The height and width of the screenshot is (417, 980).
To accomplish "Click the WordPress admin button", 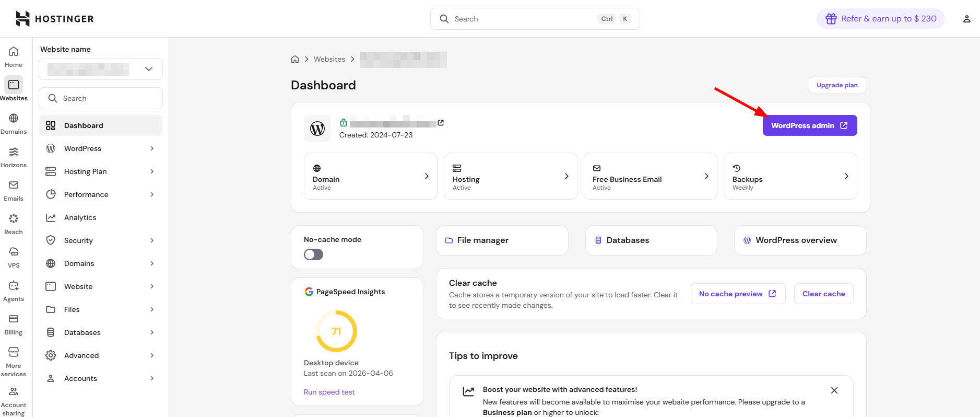I will coord(809,125).
